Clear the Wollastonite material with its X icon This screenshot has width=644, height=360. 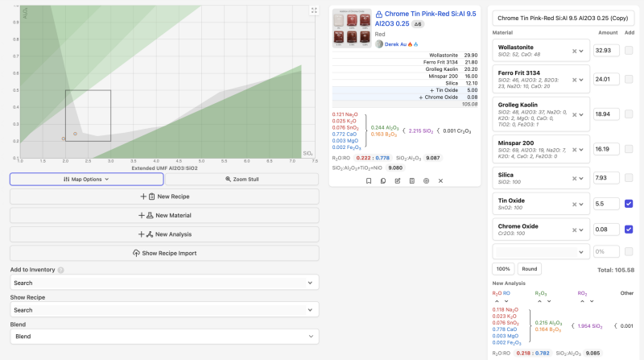tap(575, 51)
